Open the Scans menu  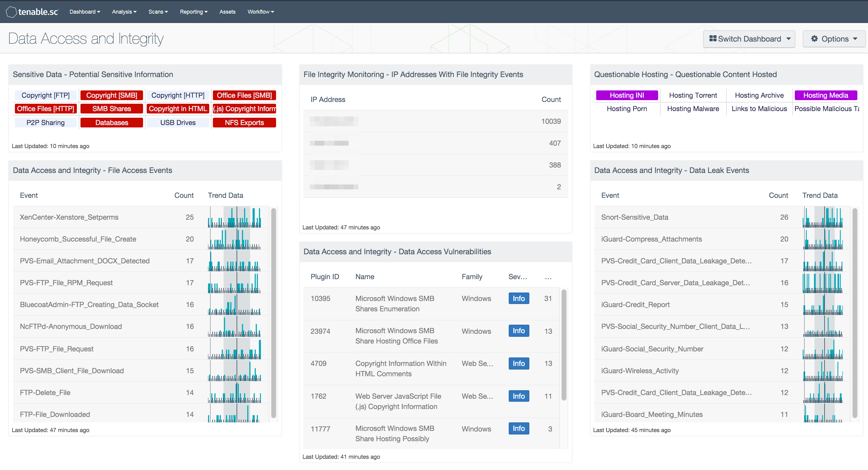(158, 12)
